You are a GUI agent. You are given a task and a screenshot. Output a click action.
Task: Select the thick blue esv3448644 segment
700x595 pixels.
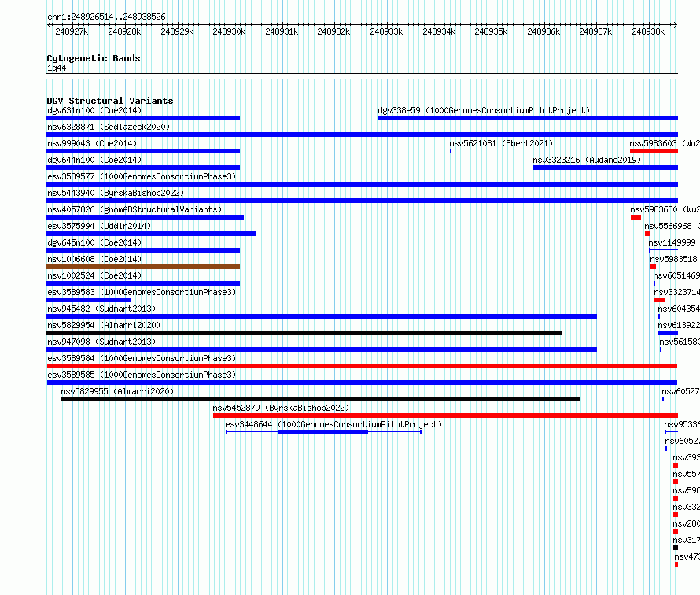[x=323, y=432]
